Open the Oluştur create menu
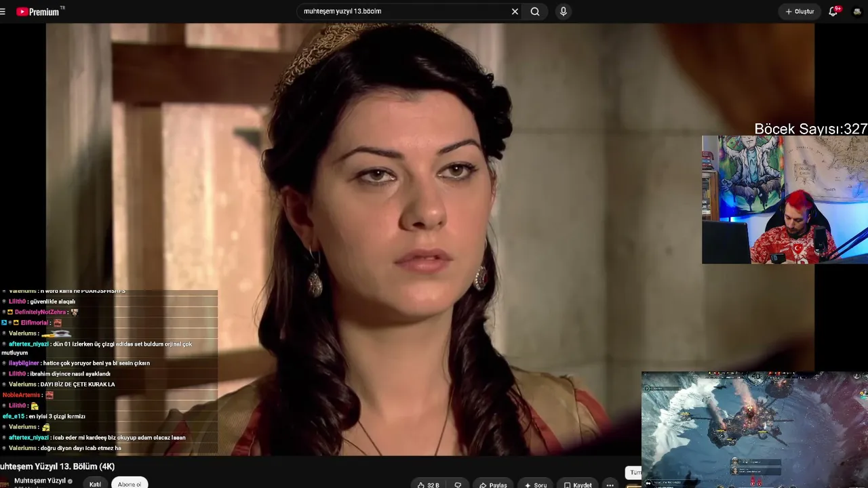This screenshot has width=868, height=488. pos(800,12)
